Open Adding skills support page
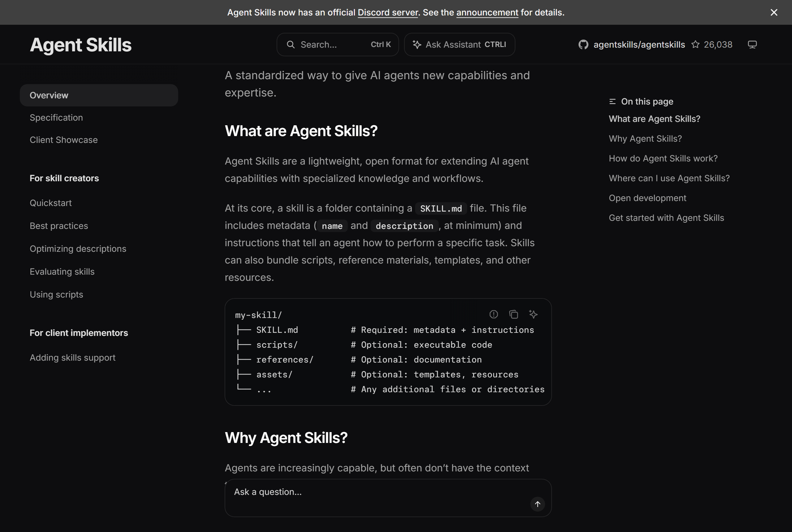 tap(73, 358)
